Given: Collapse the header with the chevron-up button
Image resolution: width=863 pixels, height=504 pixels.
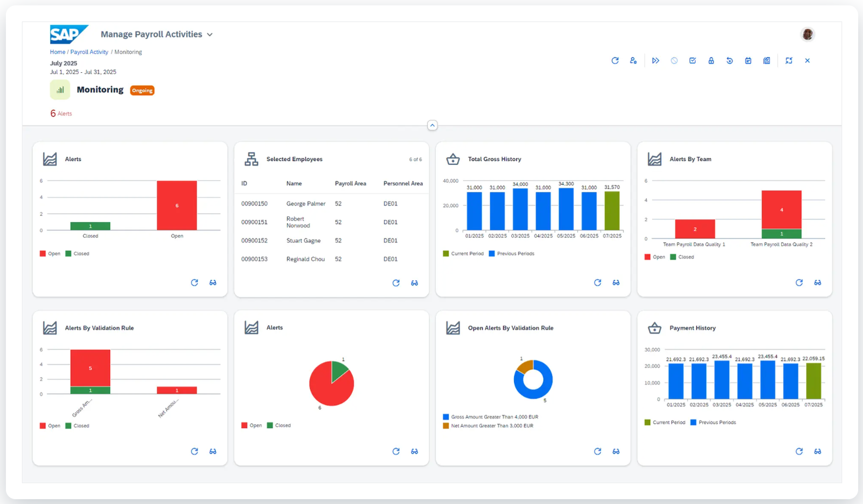Looking at the screenshot, I should [x=432, y=125].
